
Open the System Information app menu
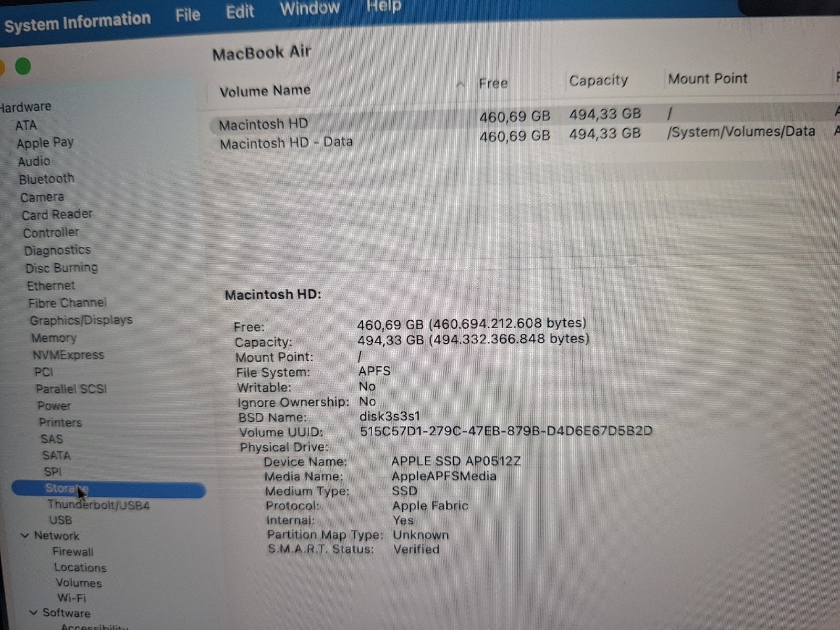(77, 22)
